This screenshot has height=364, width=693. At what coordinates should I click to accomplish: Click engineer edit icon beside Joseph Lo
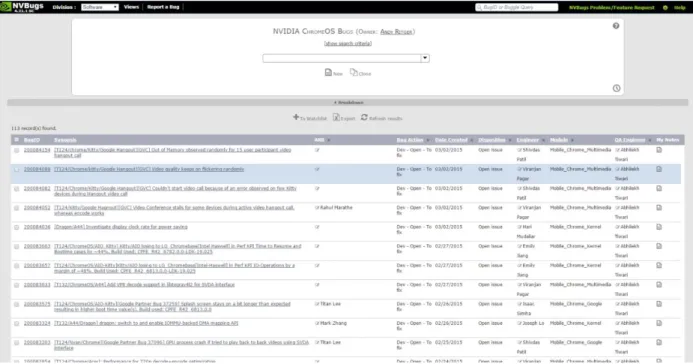point(519,323)
